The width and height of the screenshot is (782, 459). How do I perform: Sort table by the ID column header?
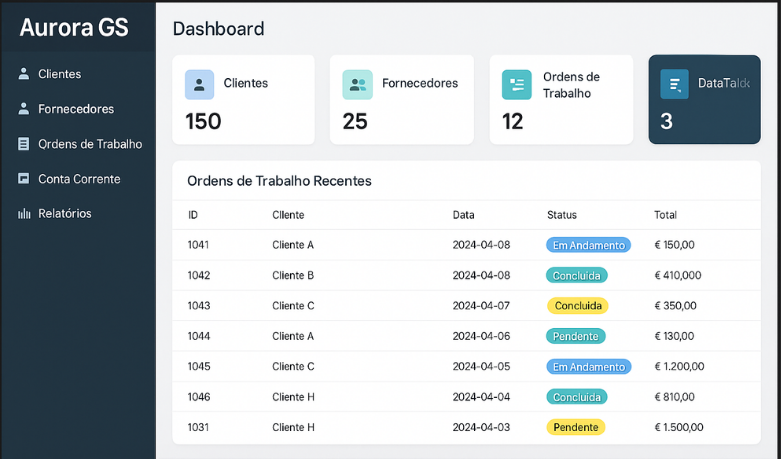point(193,215)
